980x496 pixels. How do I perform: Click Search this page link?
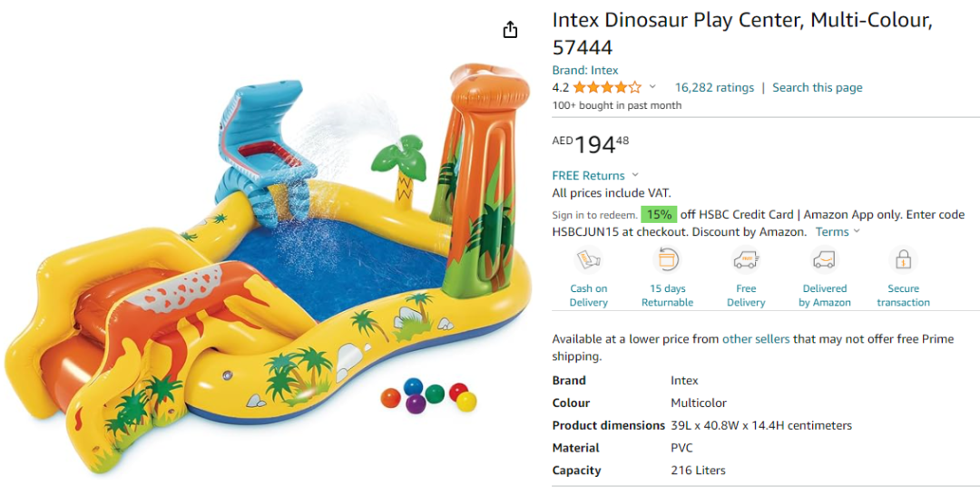(817, 87)
